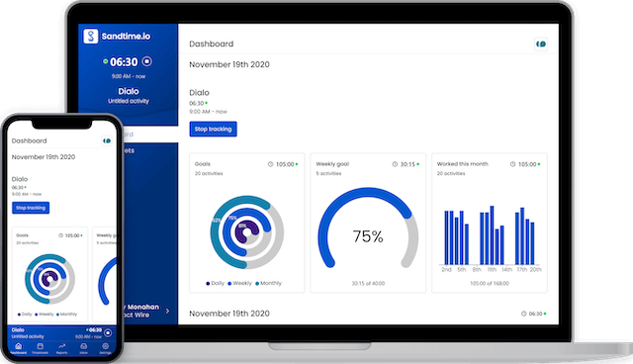The height and width of the screenshot is (364, 633).
Task: Select the Weekly legend item on laptop
Action: click(x=239, y=283)
